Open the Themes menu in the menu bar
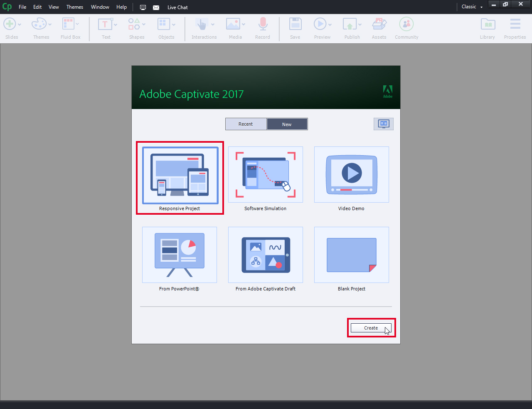532x409 pixels. pyautogui.click(x=75, y=7)
